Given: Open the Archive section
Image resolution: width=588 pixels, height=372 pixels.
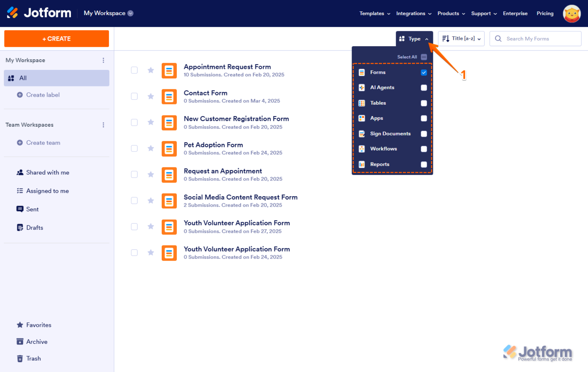Looking at the screenshot, I should (37, 341).
